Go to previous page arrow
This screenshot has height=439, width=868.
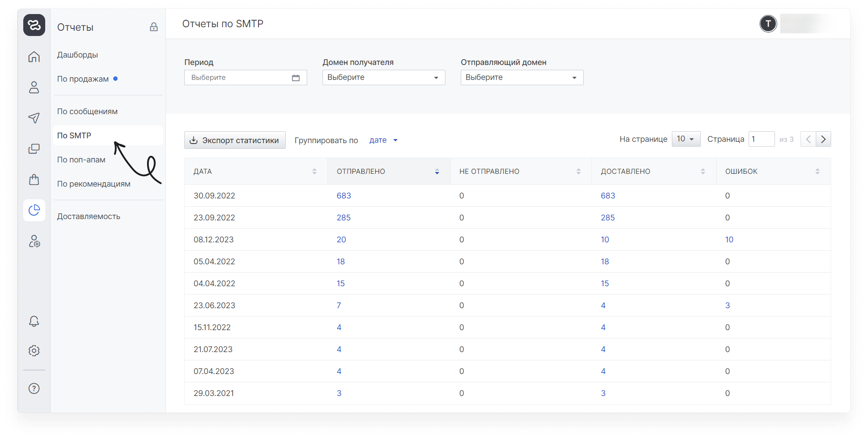(808, 139)
